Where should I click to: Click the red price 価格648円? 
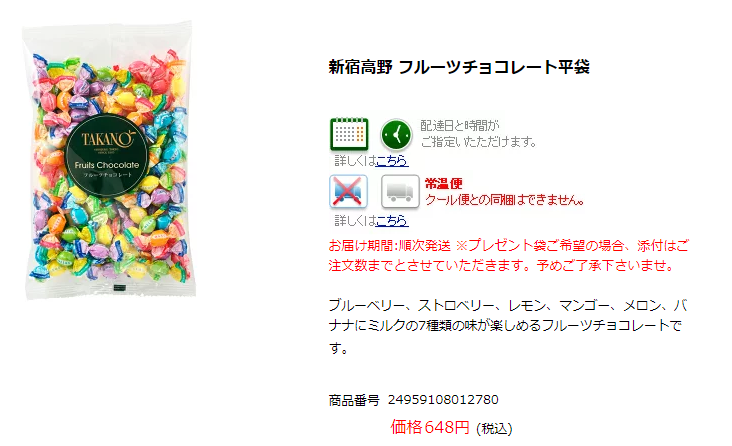point(430,427)
